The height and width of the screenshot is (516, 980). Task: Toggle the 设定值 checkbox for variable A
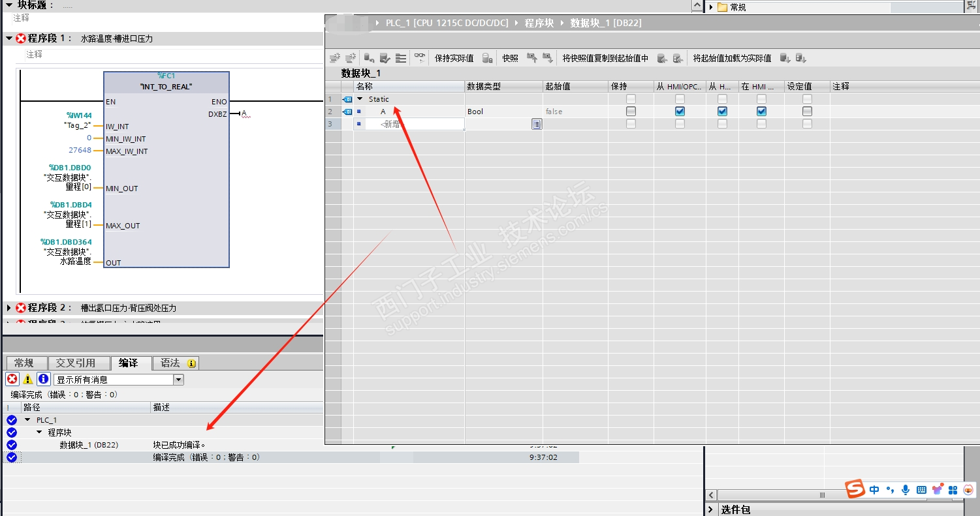[807, 112]
